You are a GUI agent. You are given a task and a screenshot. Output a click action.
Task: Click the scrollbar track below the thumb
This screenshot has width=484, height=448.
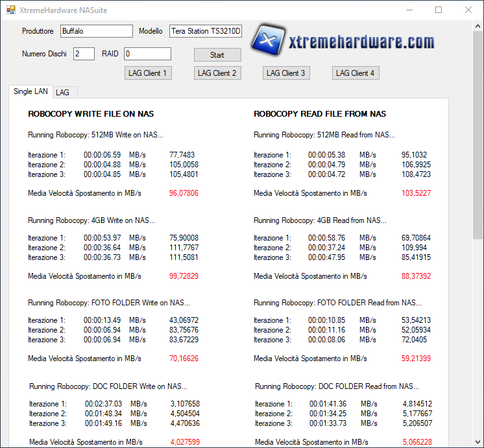tap(478, 357)
